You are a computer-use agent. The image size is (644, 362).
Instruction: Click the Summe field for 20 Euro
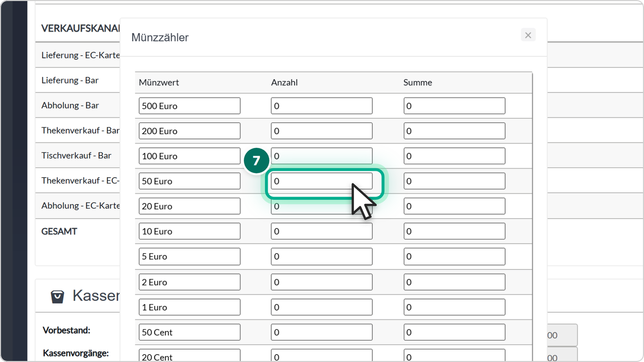tap(454, 206)
